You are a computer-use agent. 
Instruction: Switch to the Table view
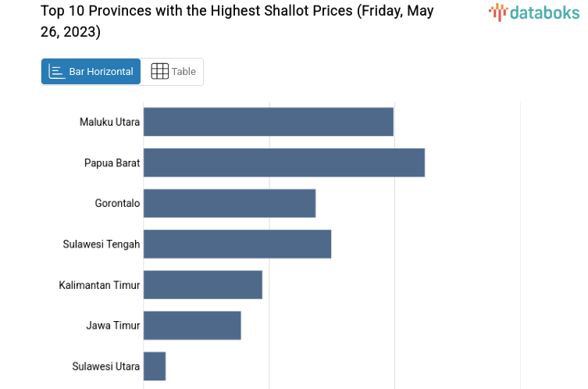pos(173,72)
